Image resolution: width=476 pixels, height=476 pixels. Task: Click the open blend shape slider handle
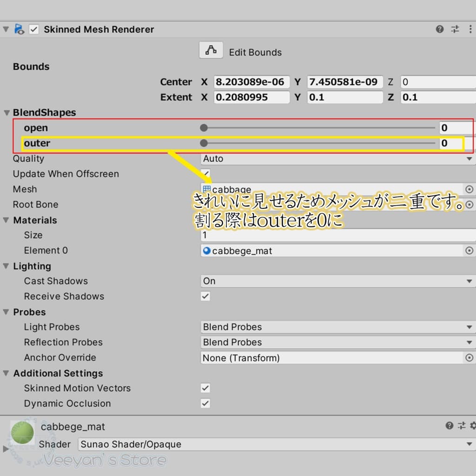coord(204,128)
